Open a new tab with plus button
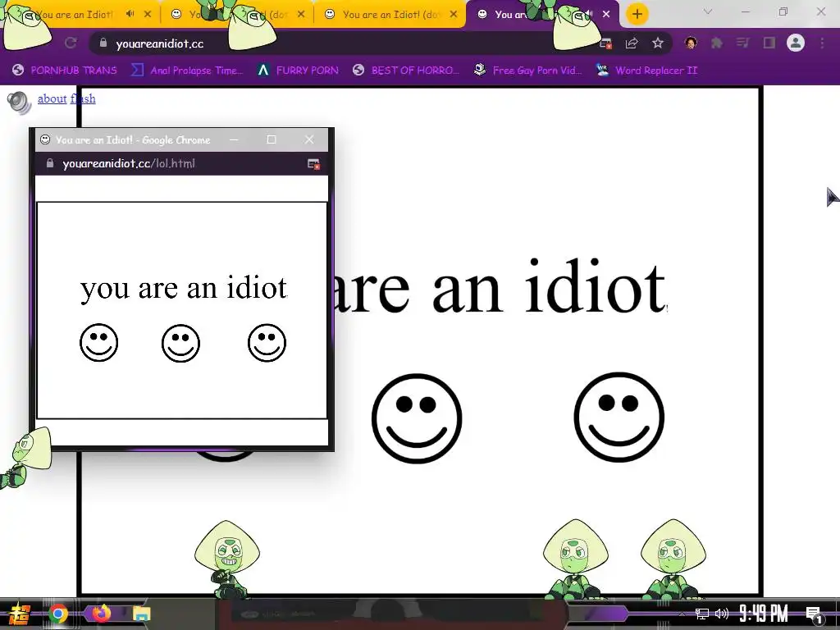The image size is (840, 630). pos(637,14)
